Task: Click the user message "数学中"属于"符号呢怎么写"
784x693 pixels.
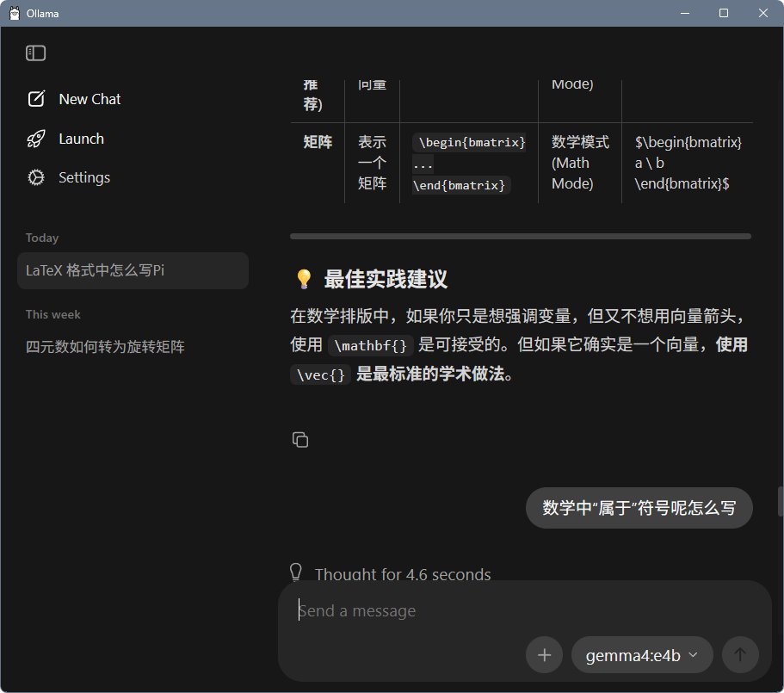Action: point(639,508)
